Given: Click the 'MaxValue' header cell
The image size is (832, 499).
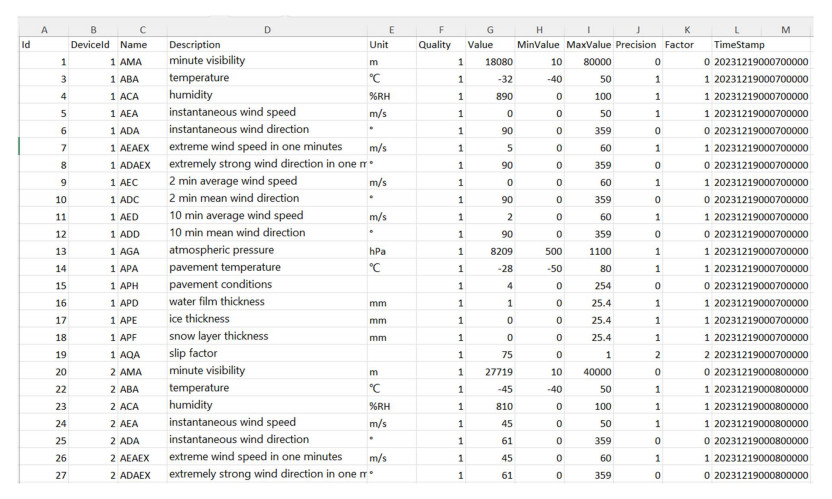Looking at the screenshot, I should click(x=589, y=45).
